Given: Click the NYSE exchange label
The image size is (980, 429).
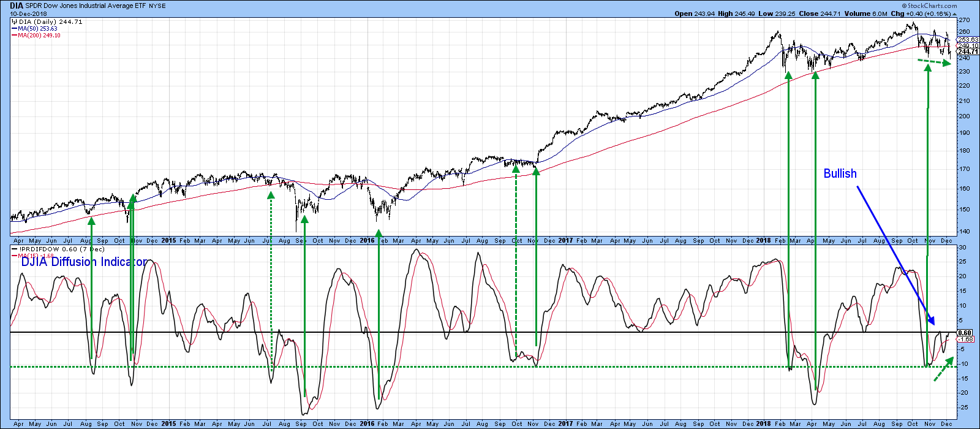Looking at the screenshot, I should pyautogui.click(x=157, y=6).
